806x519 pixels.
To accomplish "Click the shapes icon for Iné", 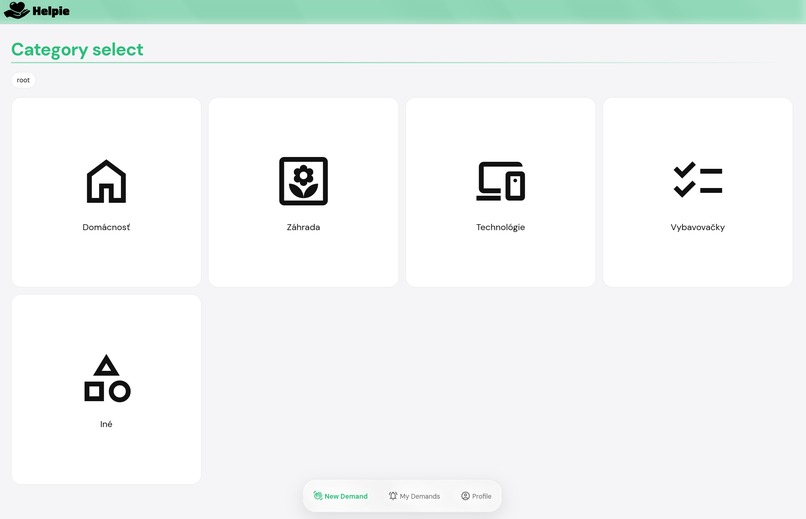I will pos(107,378).
